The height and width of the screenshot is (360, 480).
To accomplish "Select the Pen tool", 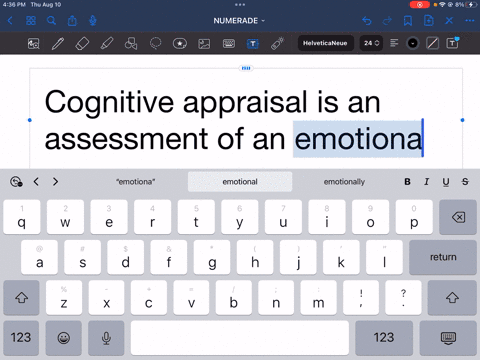I will click(x=58, y=43).
